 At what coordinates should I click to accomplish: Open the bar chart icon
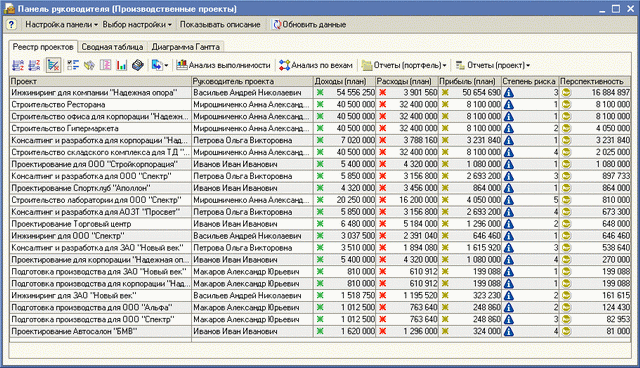point(122,65)
